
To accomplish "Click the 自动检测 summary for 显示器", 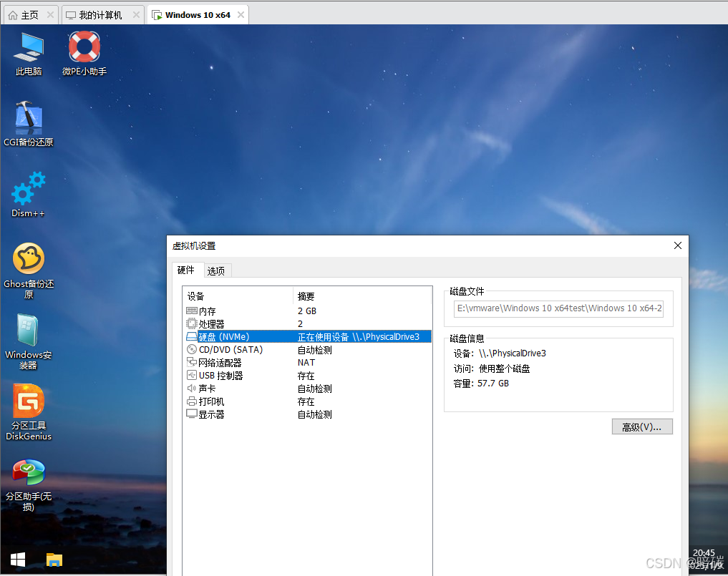I will [x=315, y=414].
